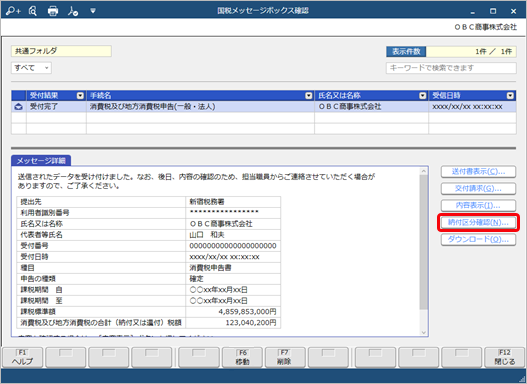Click the keyword search field

[451, 68]
